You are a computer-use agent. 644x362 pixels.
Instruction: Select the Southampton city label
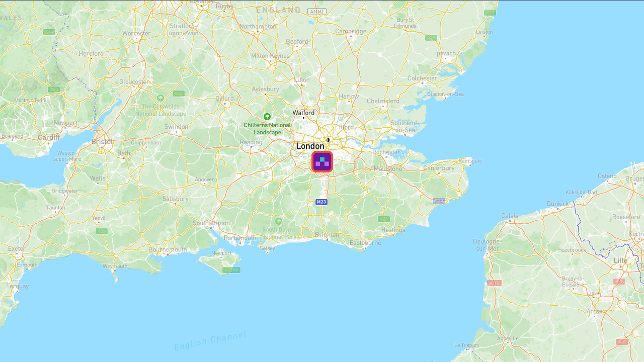pos(211,223)
